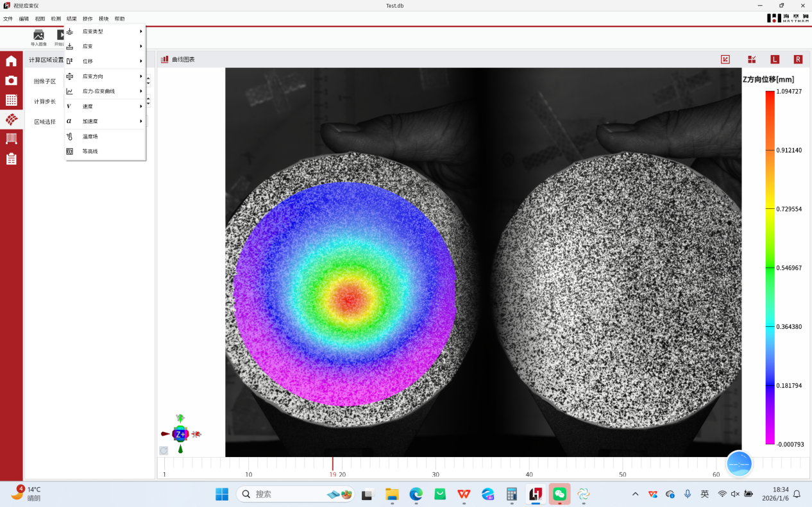
Task: Click the import image (导入图像) toolbar icon
Action: [x=38, y=37]
